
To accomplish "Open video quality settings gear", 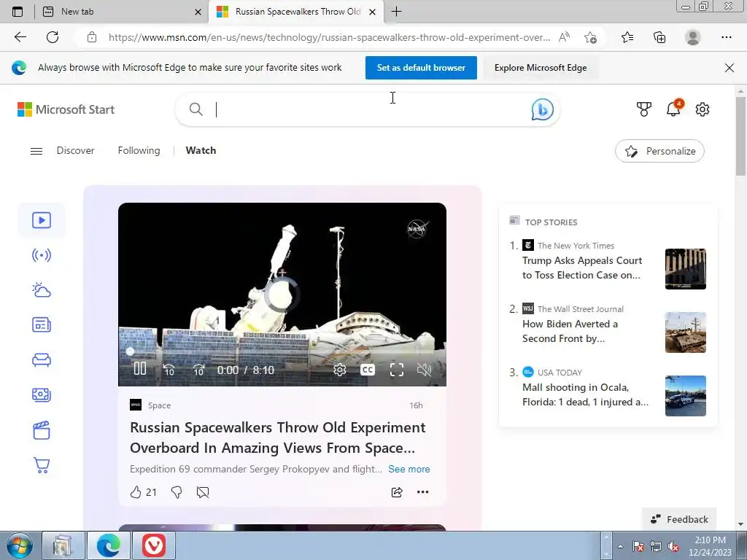I will click(339, 370).
